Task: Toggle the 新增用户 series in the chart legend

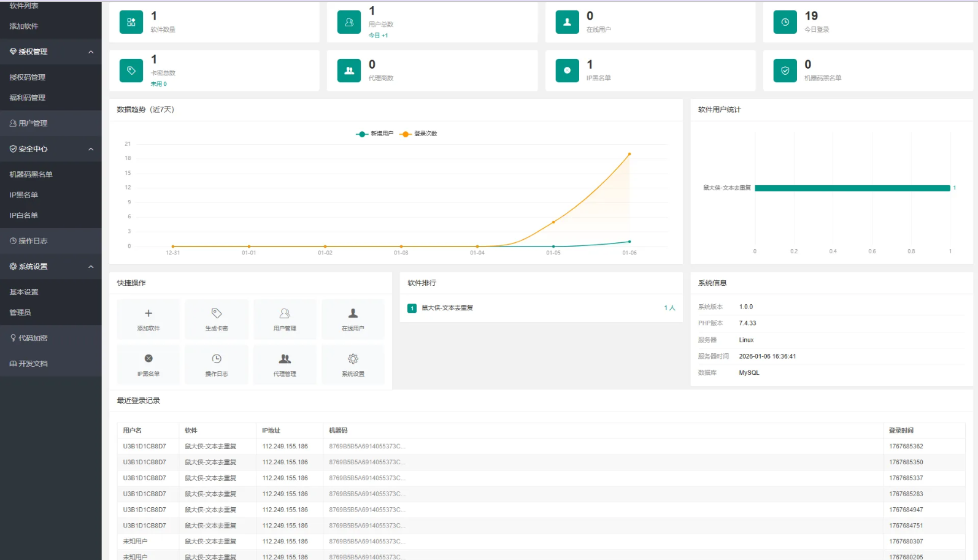Action: (375, 134)
